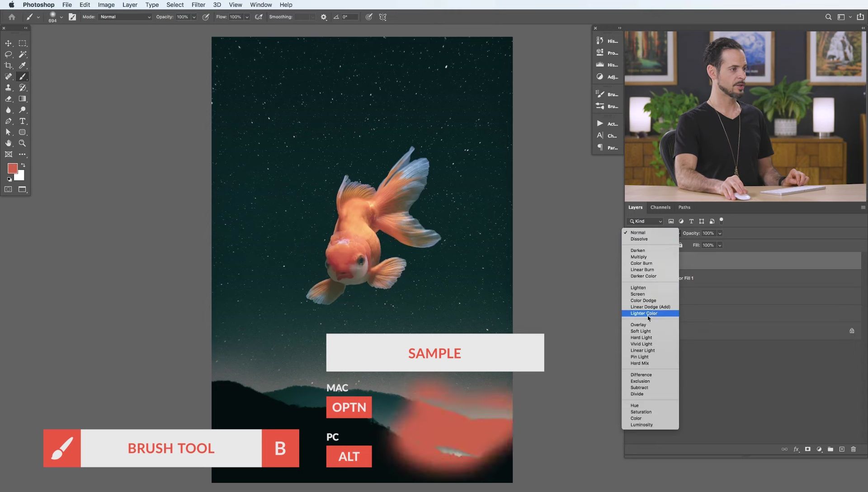Toggle symmetry paint options butterfly icon
This screenshot has width=868, height=492.
point(383,17)
